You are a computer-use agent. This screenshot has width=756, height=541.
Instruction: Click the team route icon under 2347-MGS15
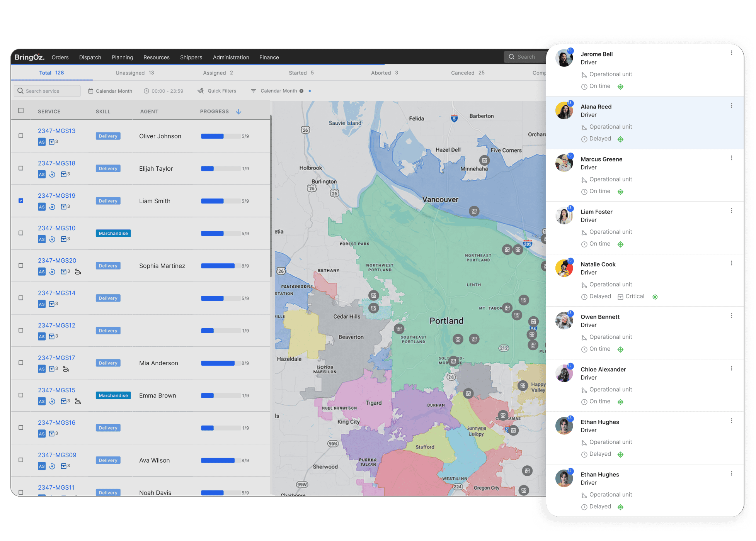[78, 401]
